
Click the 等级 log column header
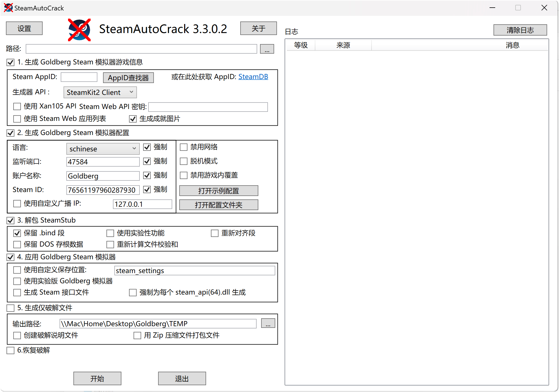point(301,45)
